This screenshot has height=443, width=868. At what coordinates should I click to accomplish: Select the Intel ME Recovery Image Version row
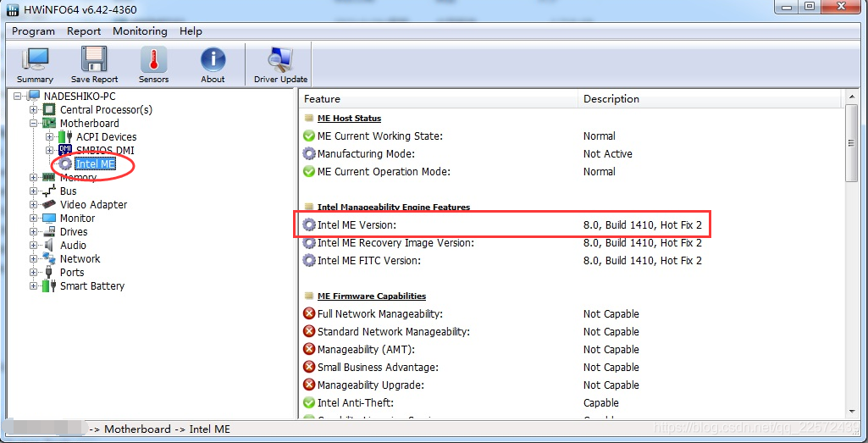[x=570, y=243]
